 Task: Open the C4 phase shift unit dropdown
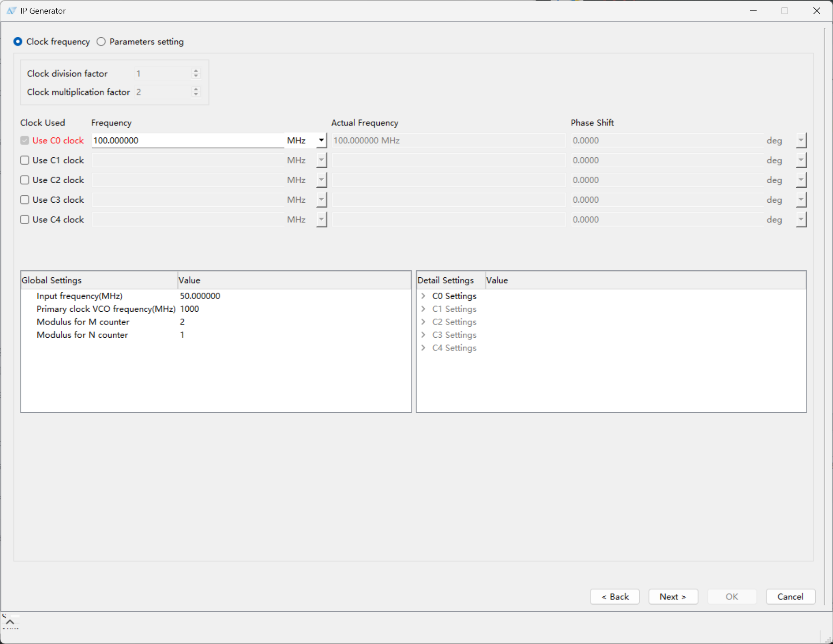pyautogui.click(x=801, y=220)
